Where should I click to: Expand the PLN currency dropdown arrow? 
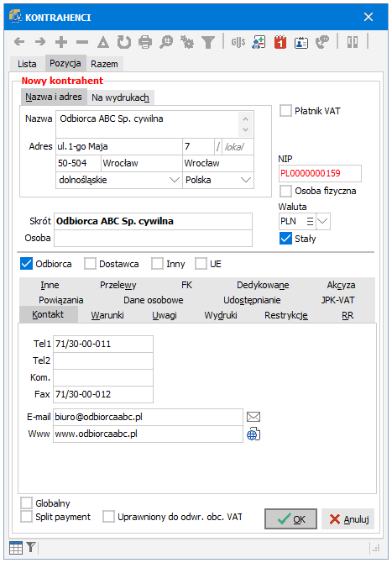tap(323, 221)
